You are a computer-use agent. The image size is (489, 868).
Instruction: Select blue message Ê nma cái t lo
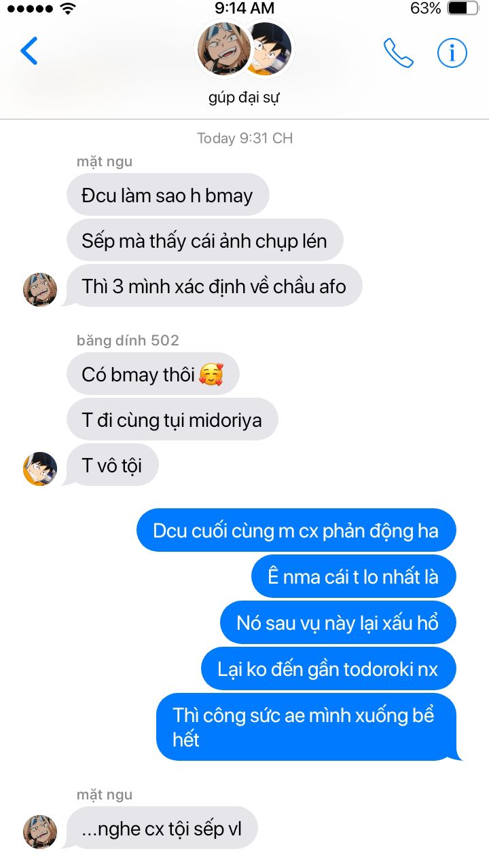pos(353,576)
